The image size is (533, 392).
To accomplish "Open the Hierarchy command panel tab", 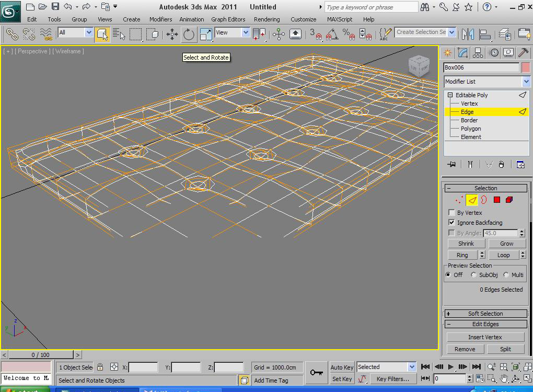I will [478, 53].
